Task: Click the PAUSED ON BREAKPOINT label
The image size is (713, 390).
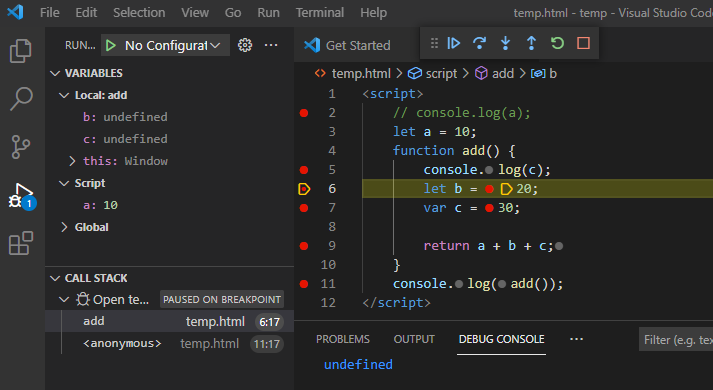Action: 222,300
